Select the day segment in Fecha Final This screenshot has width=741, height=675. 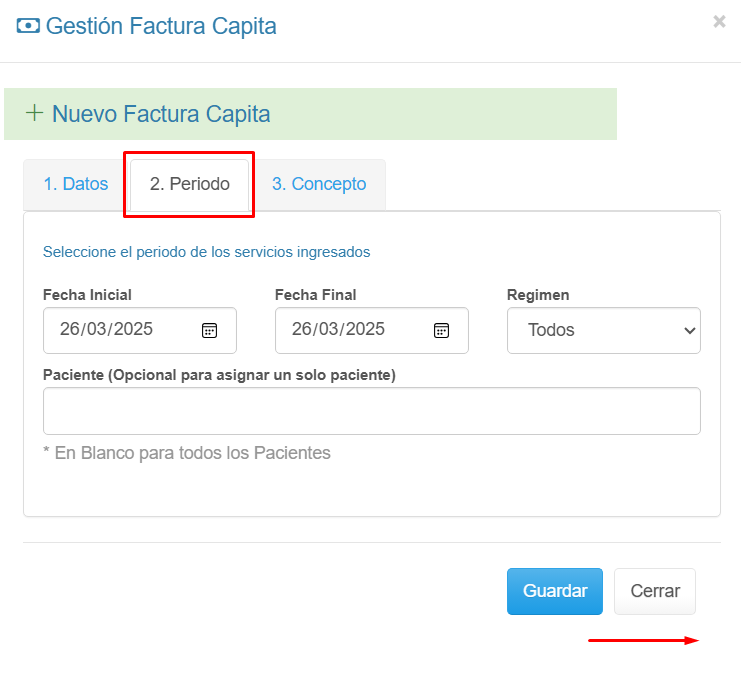click(302, 329)
